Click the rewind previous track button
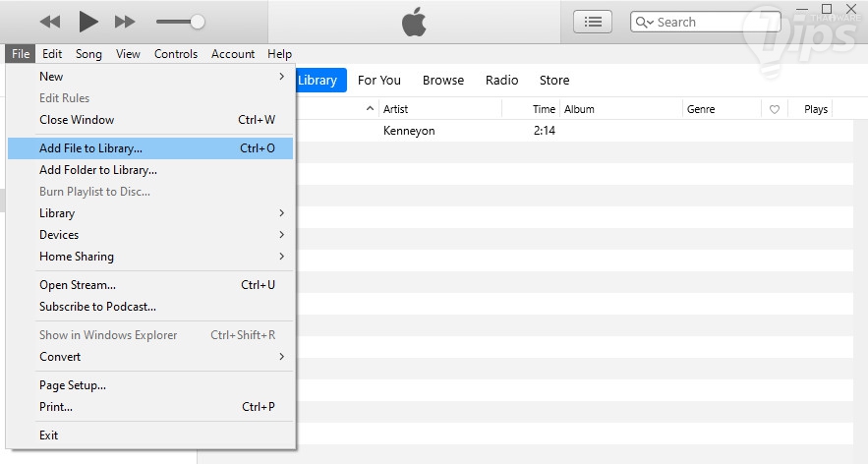 tap(50, 23)
